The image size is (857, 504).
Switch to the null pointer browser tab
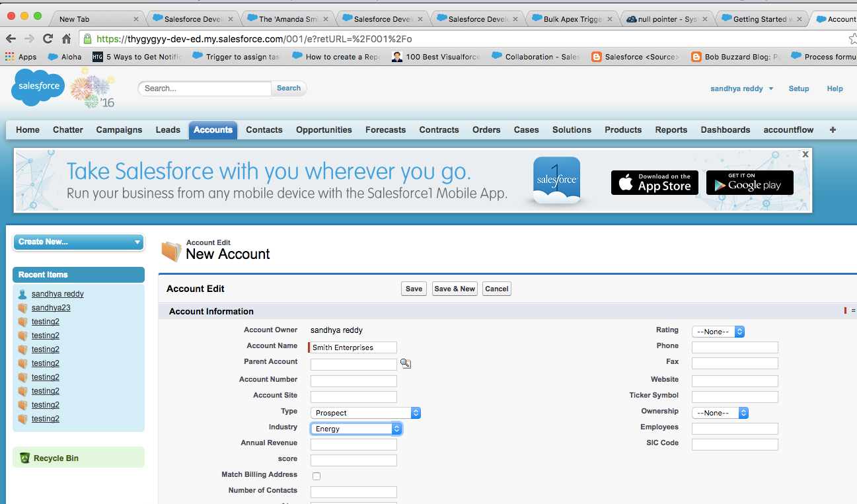[667, 19]
